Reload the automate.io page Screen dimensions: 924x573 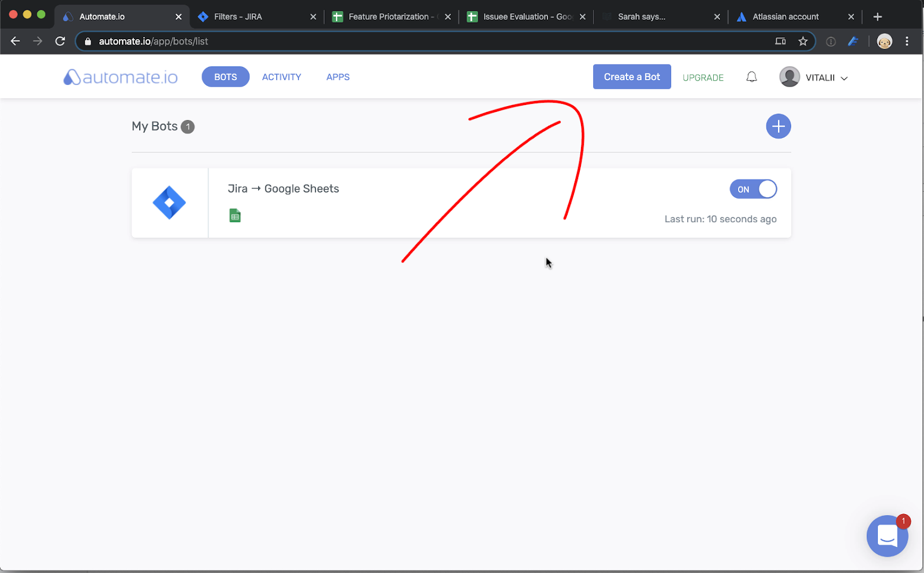pyautogui.click(x=60, y=41)
